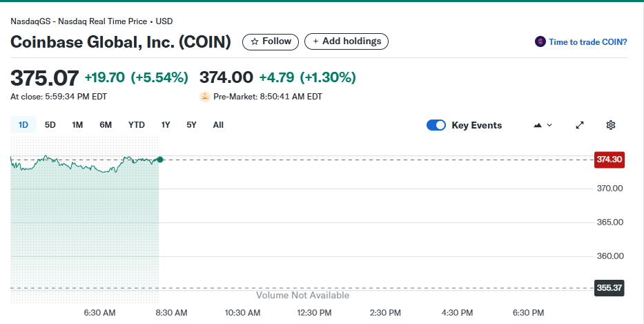
Task: Click the 370.00 axis label
Action: (610, 189)
